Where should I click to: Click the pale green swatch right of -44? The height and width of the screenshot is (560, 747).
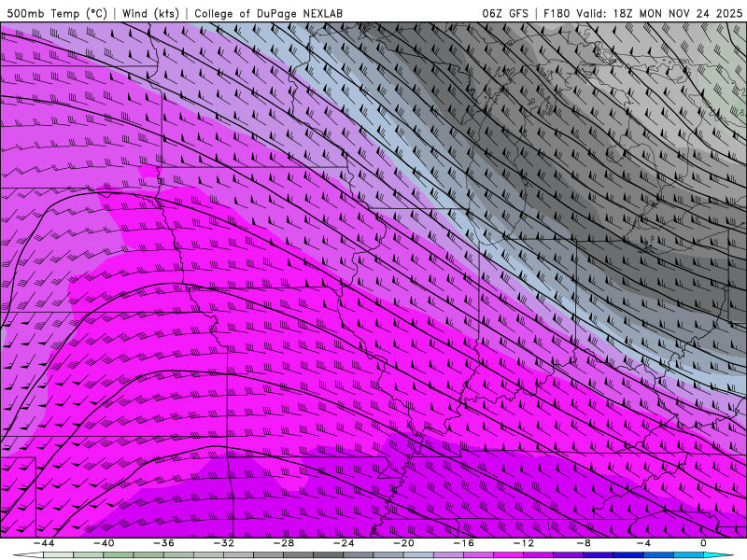coord(58,555)
